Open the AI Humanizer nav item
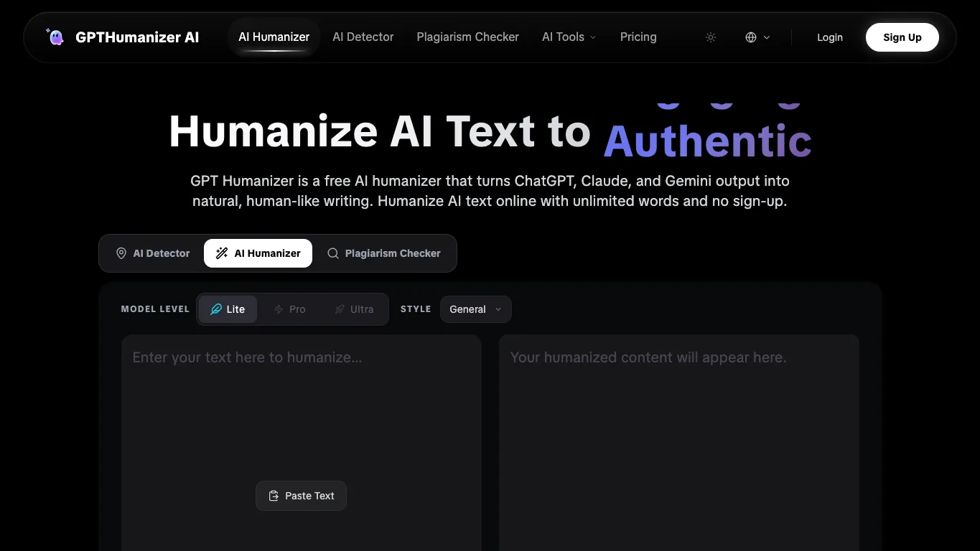Image resolution: width=980 pixels, height=551 pixels. point(274,37)
